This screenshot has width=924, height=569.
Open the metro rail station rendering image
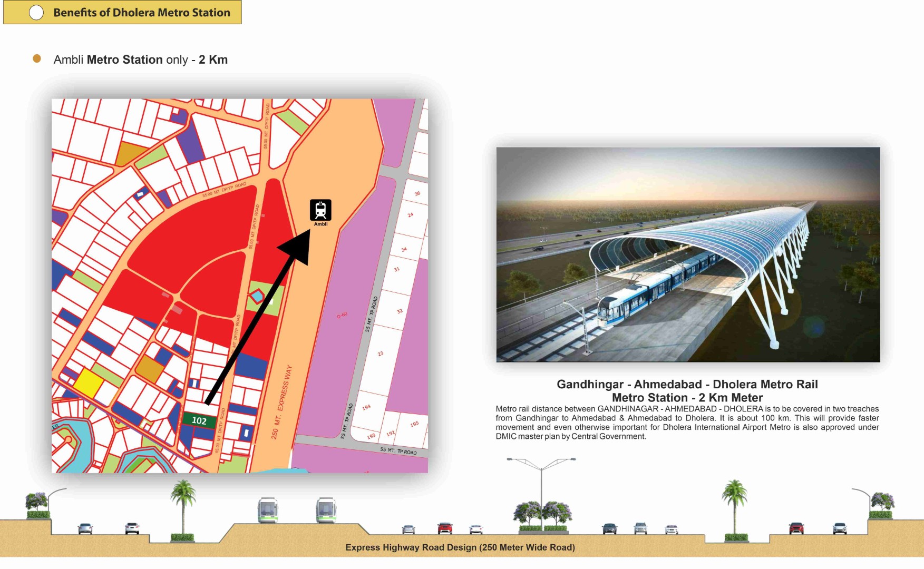point(688,254)
